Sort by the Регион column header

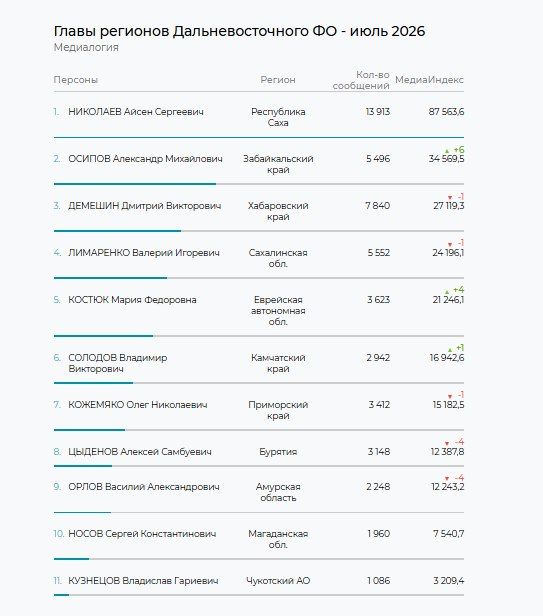[278, 80]
